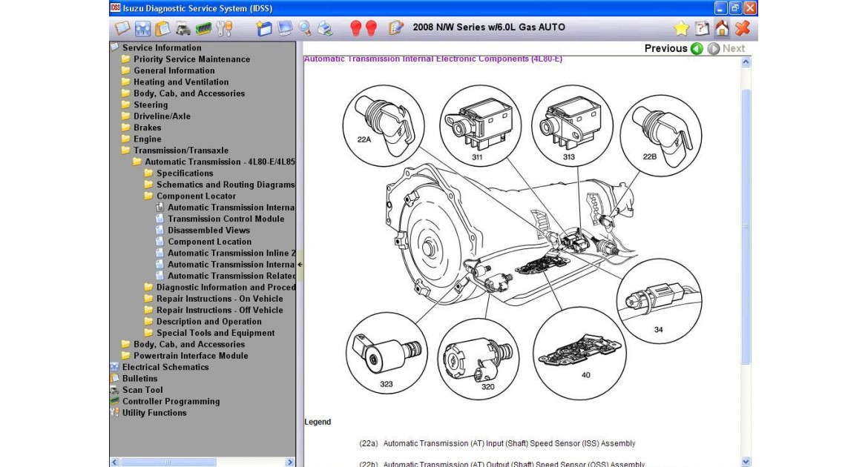The height and width of the screenshot is (467, 868).
Task: Click folder icon beside Brakes
Action: point(125,127)
